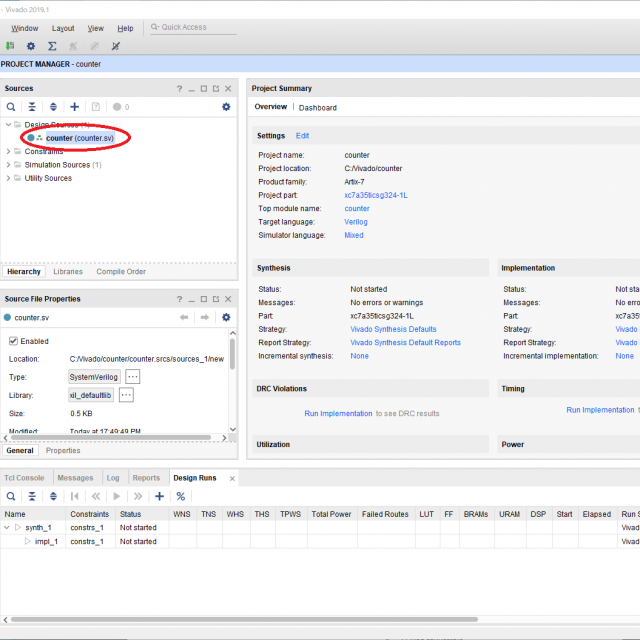Open Source File Properties settings gear
Viewport: 640px width, 640px height.
pos(226,317)
